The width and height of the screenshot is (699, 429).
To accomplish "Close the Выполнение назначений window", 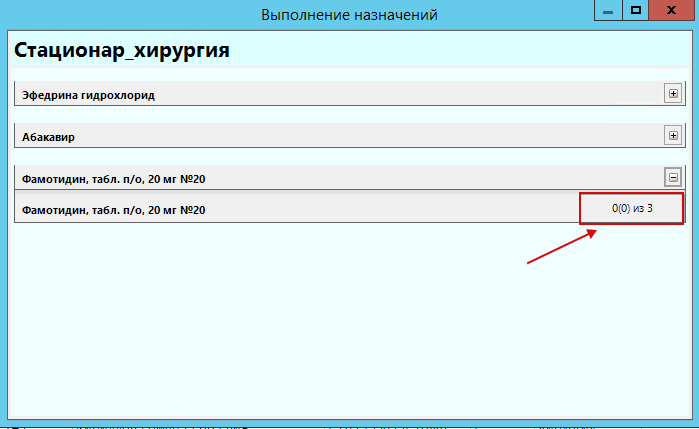I will click(671, 10).
